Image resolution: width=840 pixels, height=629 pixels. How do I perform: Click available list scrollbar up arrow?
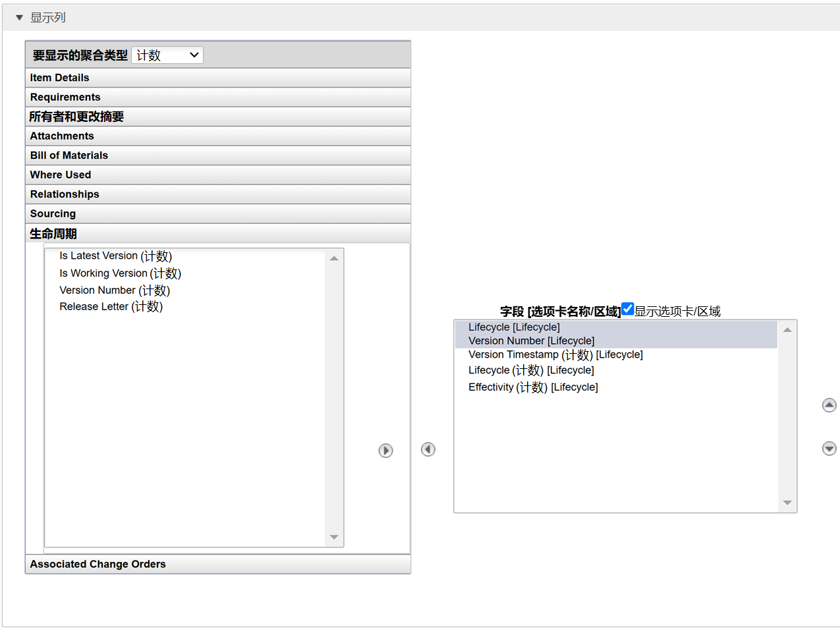[334, 258]
